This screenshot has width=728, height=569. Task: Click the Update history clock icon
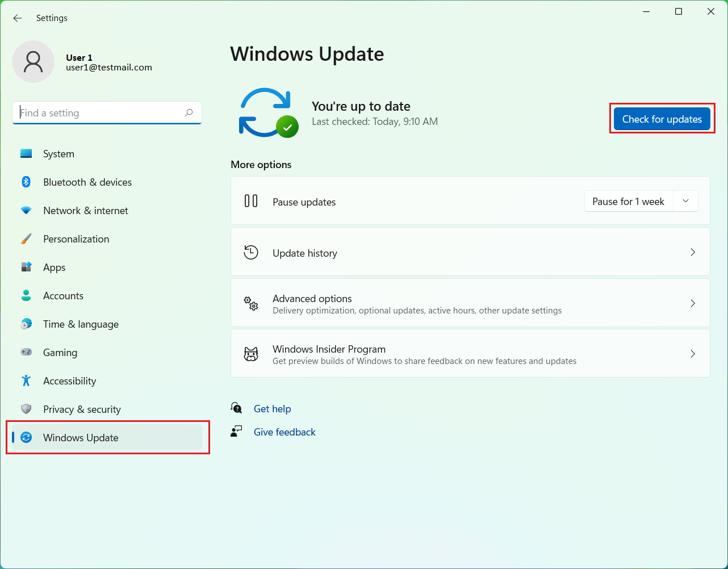click(x=250, y=252)
